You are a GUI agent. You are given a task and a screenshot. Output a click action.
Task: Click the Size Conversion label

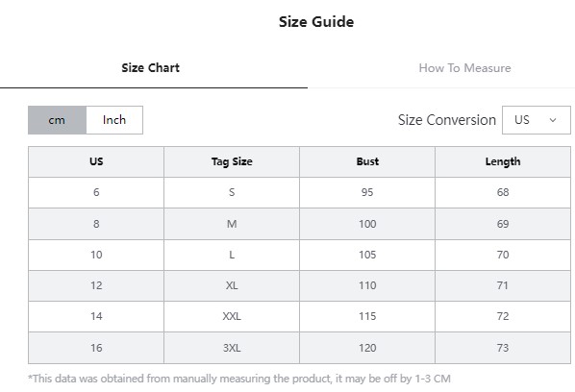point(447,120)
